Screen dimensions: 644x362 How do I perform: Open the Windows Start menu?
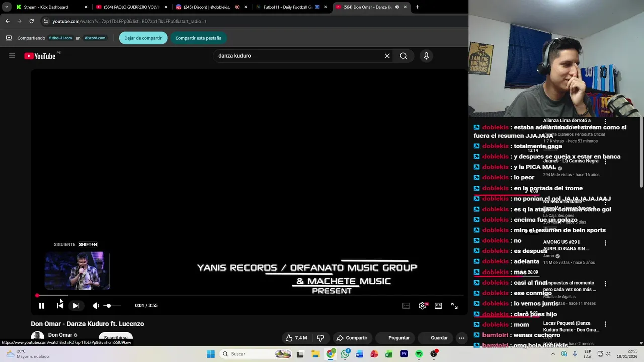pyautogui.click(x=210, y=354)
